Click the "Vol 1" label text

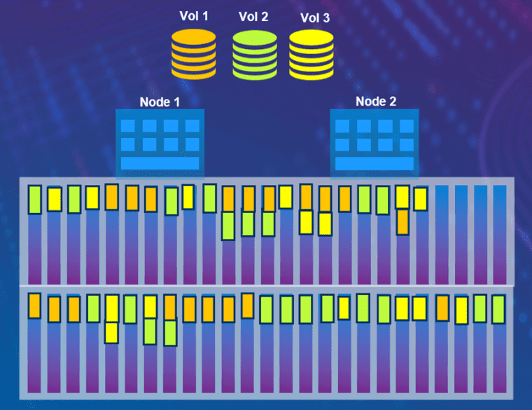[x=194, y=16]
